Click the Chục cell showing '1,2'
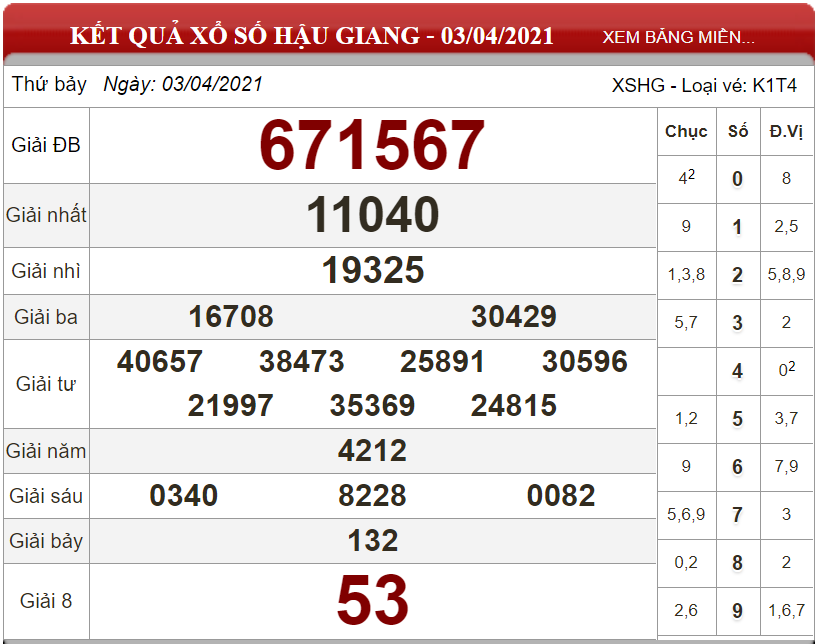Screen dimensions: 820x644 pos(686,418)
